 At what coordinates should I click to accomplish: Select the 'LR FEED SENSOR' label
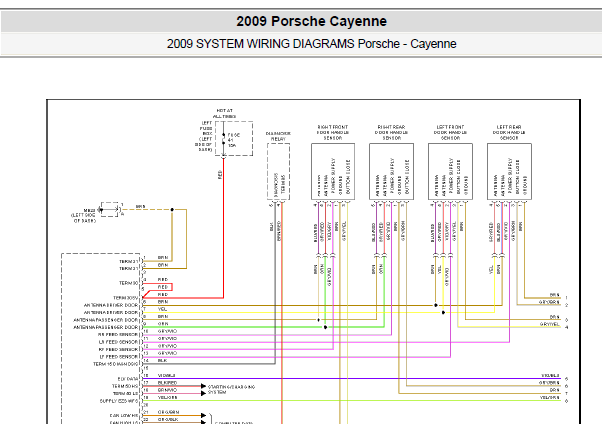(x=118, y=342)
